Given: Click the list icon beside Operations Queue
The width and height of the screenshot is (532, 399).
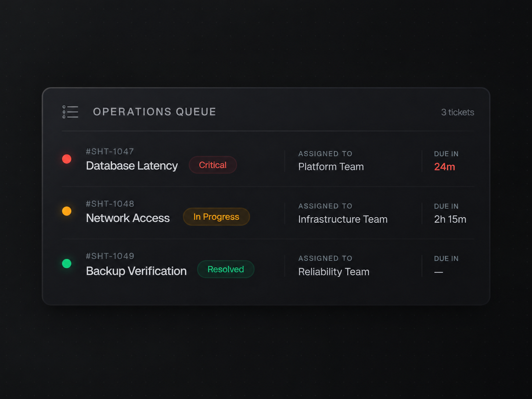Looking at the screenshot, I should [70, 112].
